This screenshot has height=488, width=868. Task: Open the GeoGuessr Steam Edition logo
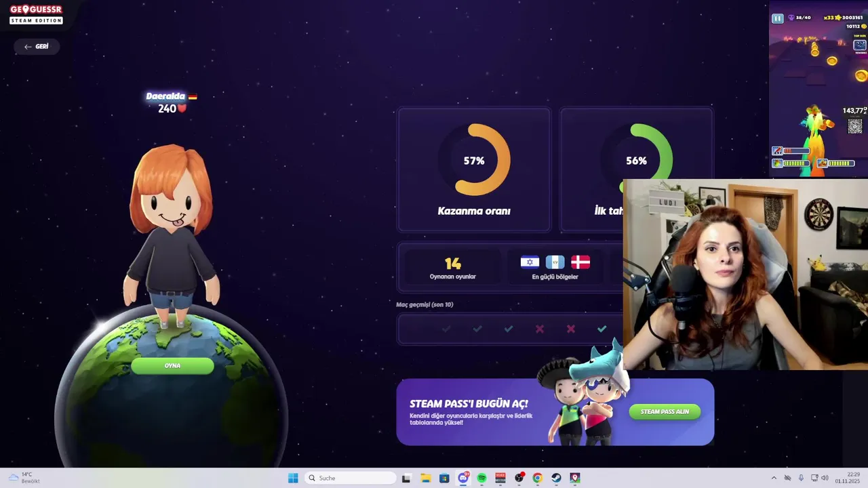point(36,15)
